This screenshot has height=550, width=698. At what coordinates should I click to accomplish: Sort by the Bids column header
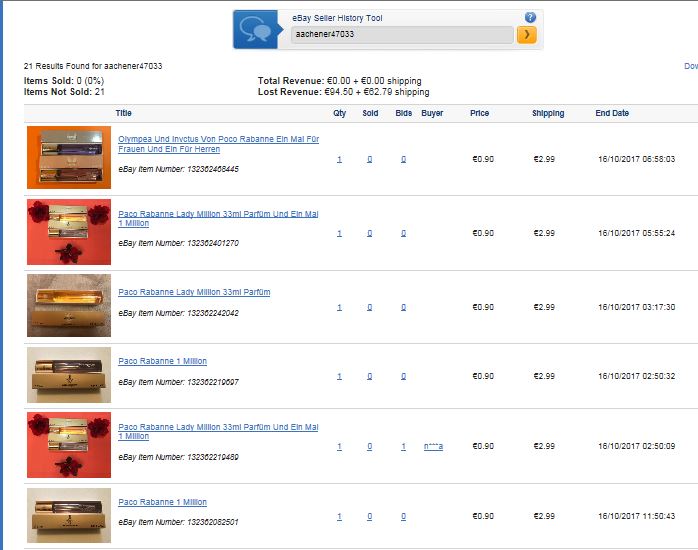403,113
